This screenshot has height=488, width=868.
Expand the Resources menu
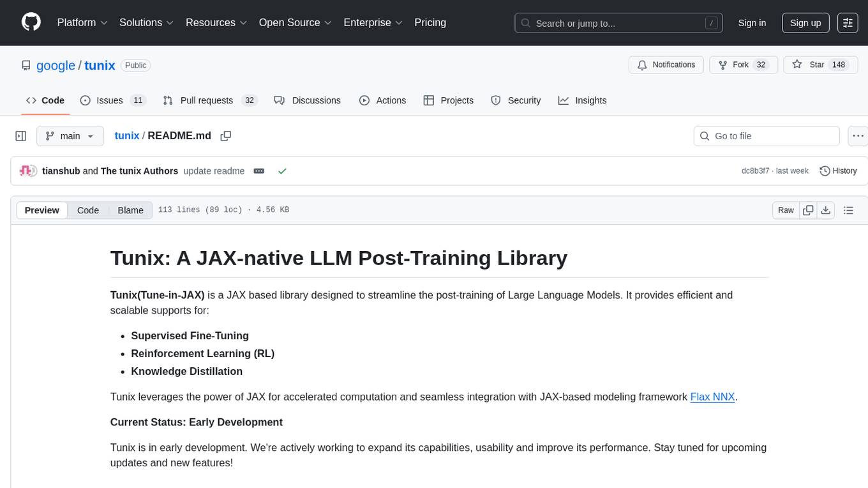(x=216, y=22)
